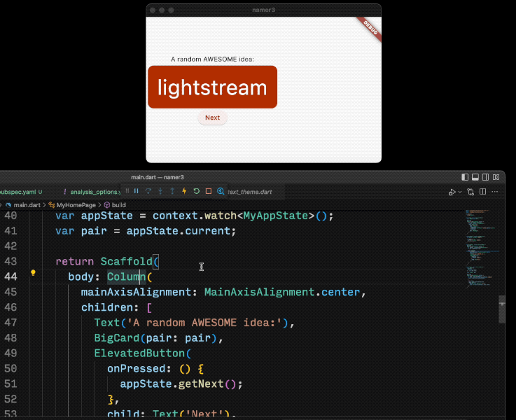This screenshot has width=516, height=420.
Task: Click the green Restart debug icon
Action: (x=196, y=191)
